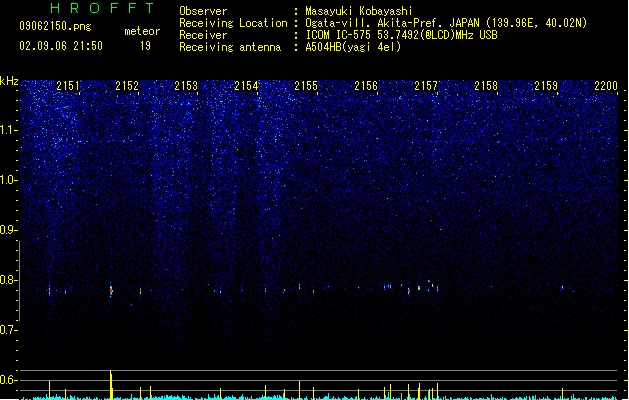Select the filename 09062150.png
This screenshot has height=400, width=629.
55,26
